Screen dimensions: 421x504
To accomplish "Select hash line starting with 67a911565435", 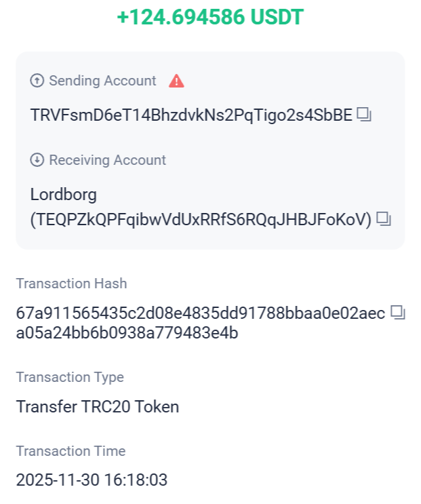I will (x=200, y=313).
